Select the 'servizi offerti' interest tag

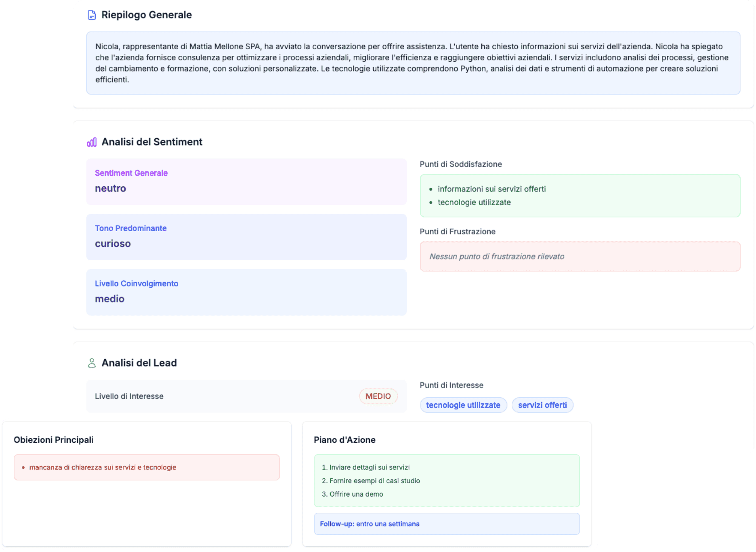[542, 405]
